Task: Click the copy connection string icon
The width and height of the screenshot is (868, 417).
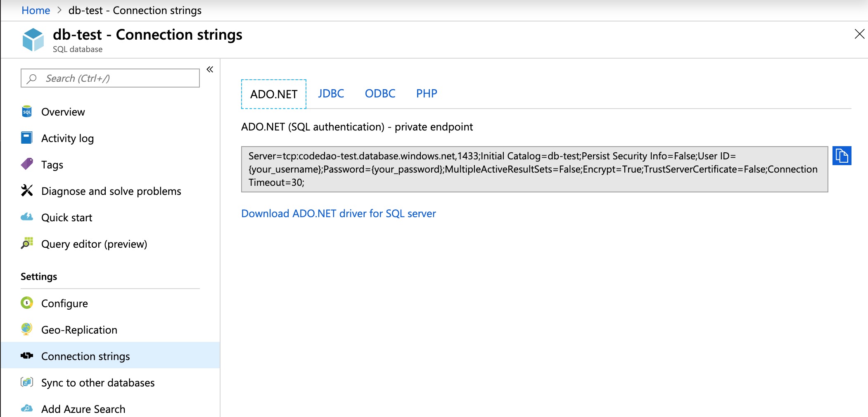Action: (842, 156)
